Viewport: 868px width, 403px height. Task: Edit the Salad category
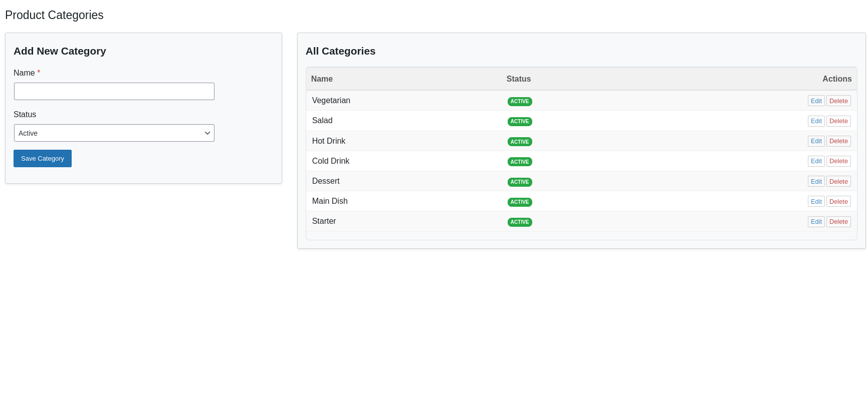816,121
